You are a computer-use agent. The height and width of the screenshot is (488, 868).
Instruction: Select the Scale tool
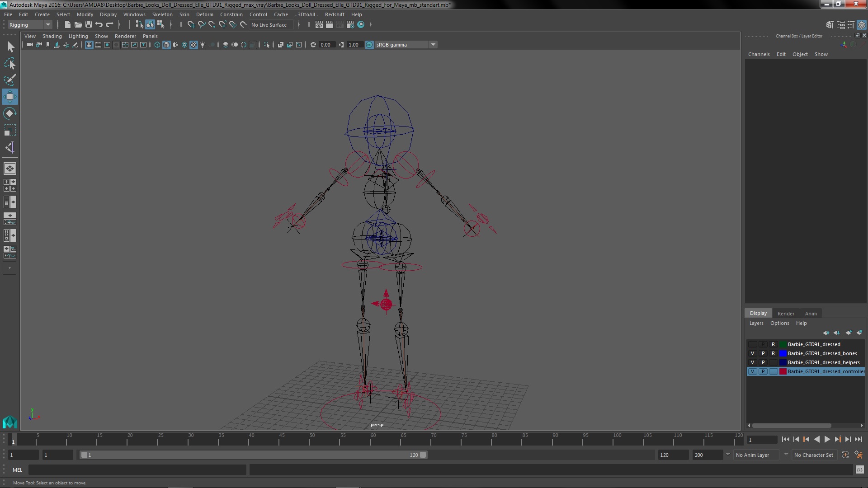[10, 130]
